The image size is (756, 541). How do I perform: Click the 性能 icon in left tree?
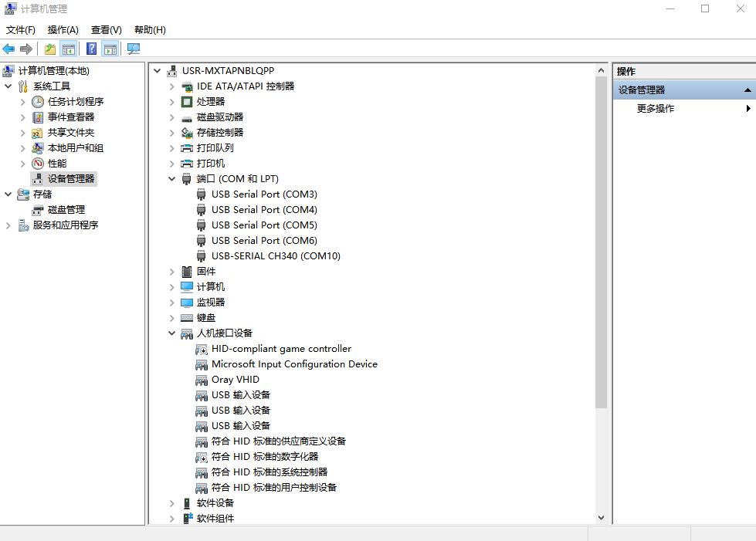[38, 164]
